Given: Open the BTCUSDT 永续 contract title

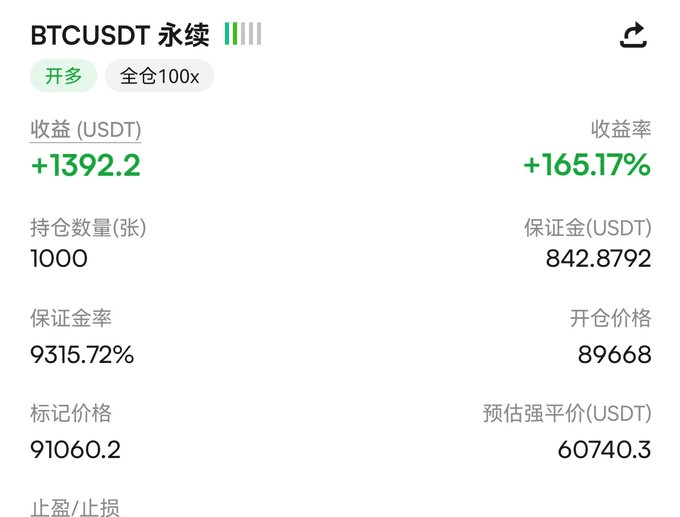Looking at the screenshot, I should [x=120, y=36].
